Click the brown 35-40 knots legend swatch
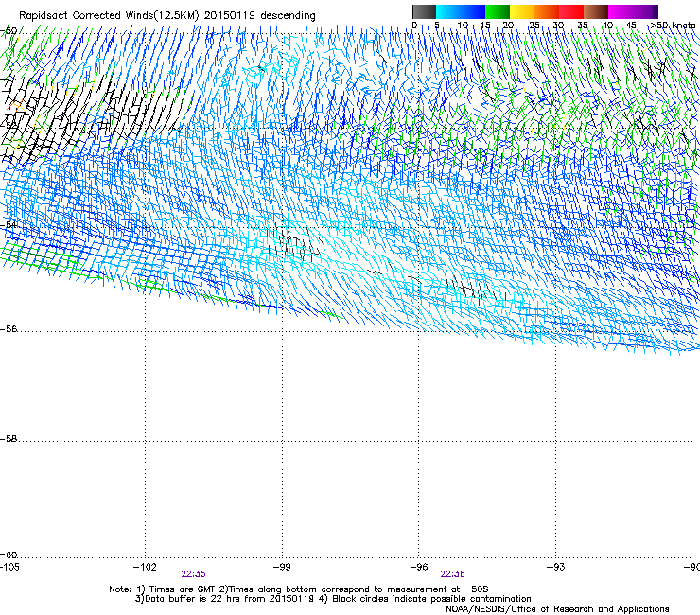The height and width of the screenshot is (615, 700). coord(596,11)
